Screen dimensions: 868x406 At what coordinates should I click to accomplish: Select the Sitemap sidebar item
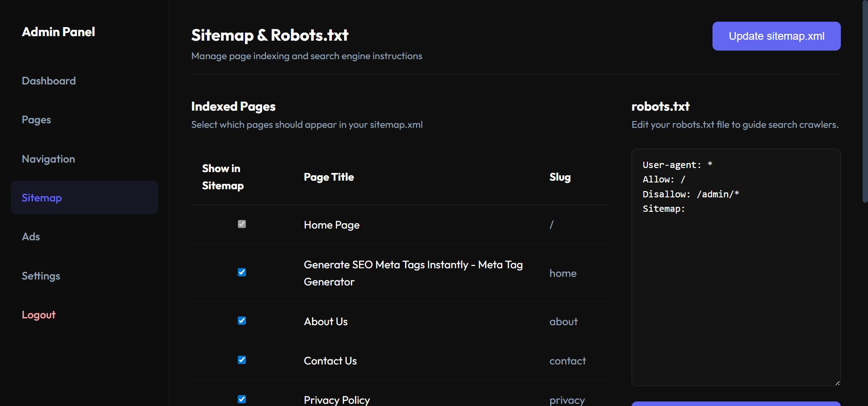42,198
